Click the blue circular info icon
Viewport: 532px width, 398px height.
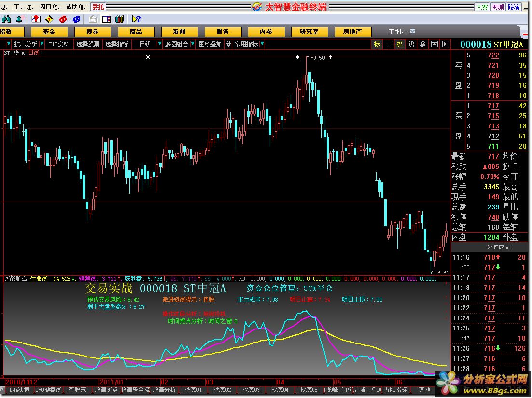tap(77, 19)
